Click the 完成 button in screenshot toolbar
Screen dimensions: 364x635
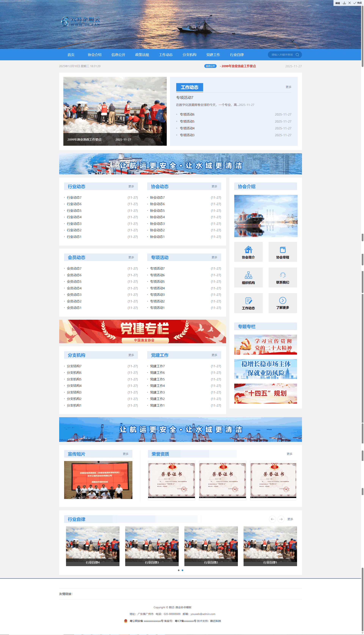358,3
